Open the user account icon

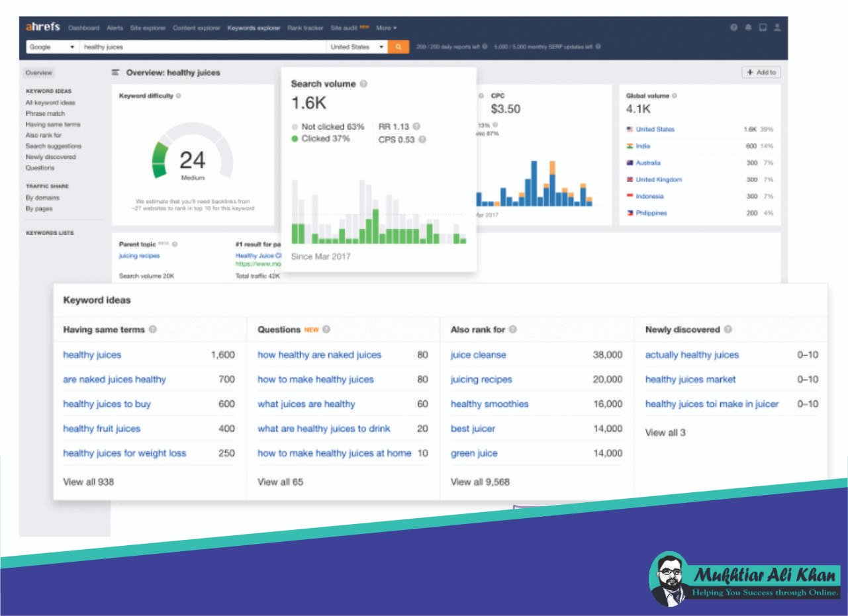pyautogui.click(x=777, y=27)
